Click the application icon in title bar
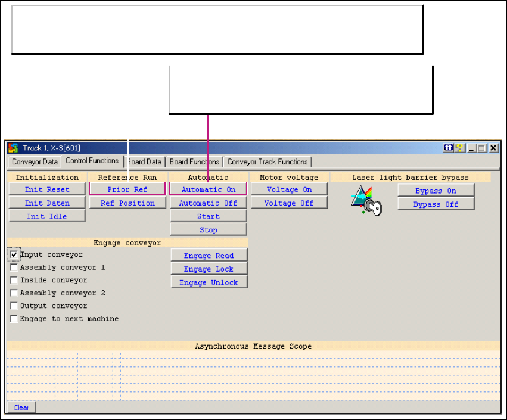Screen dimensions: 507x420 click(14, 148)
